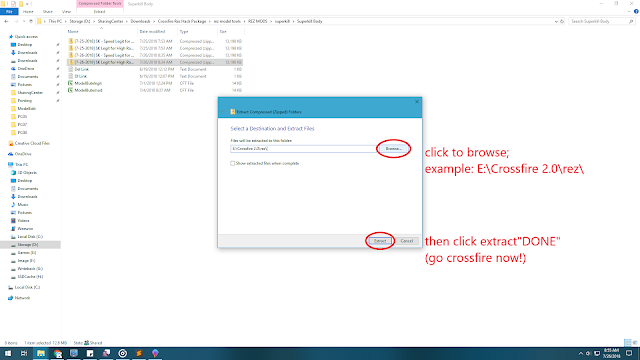Click the refresh icon by address bar

click(x=562, y=21)
